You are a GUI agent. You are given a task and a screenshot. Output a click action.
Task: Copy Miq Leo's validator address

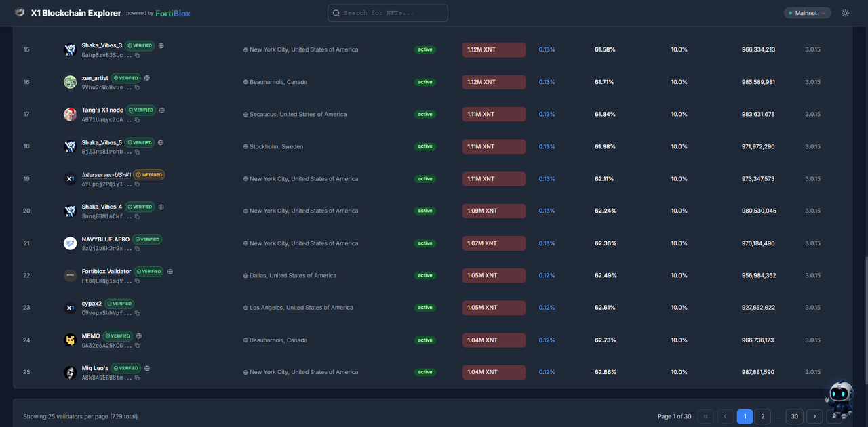137,378
